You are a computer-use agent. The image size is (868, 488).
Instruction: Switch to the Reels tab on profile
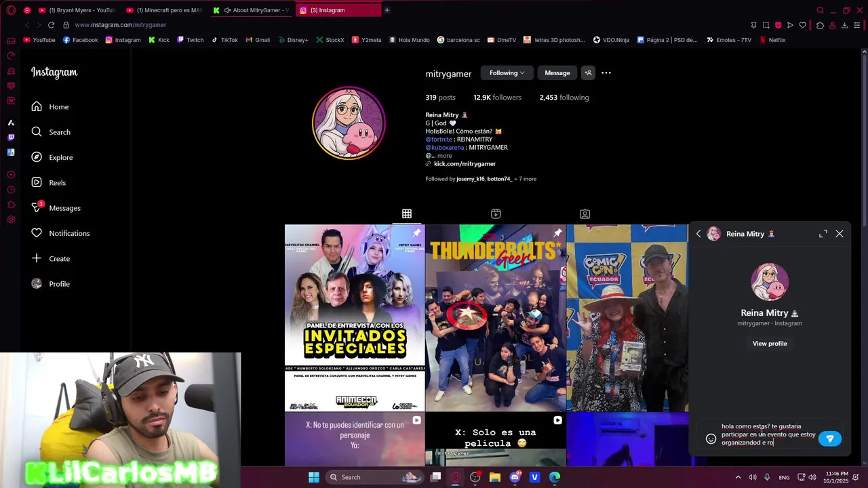click(x=496, y=213)
